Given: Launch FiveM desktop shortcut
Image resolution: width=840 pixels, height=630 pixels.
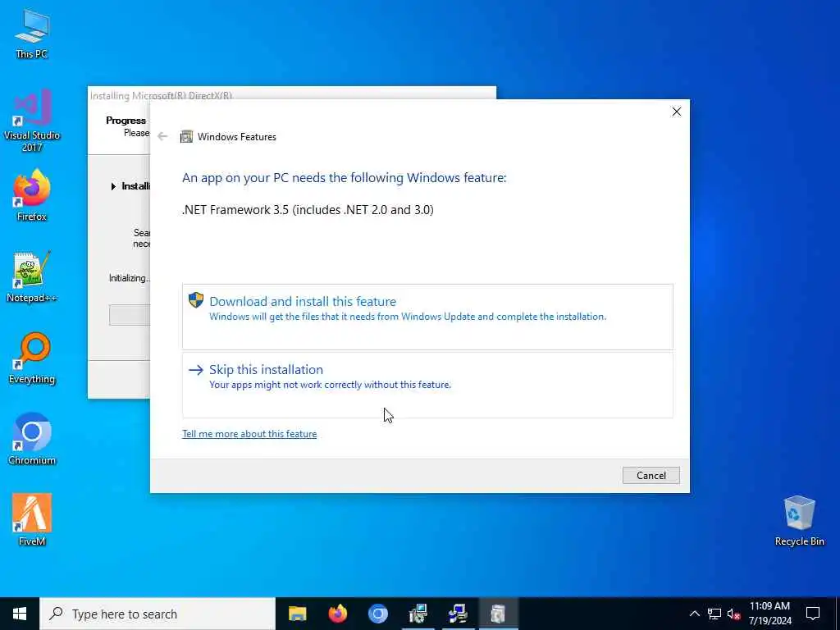Looking at the screenshot, I should coord(32,519).
